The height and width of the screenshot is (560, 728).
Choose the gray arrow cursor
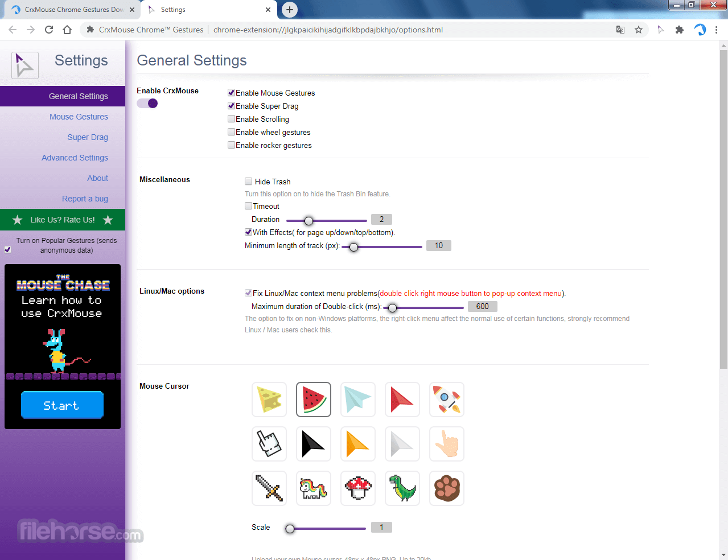[x=402, y=444]
